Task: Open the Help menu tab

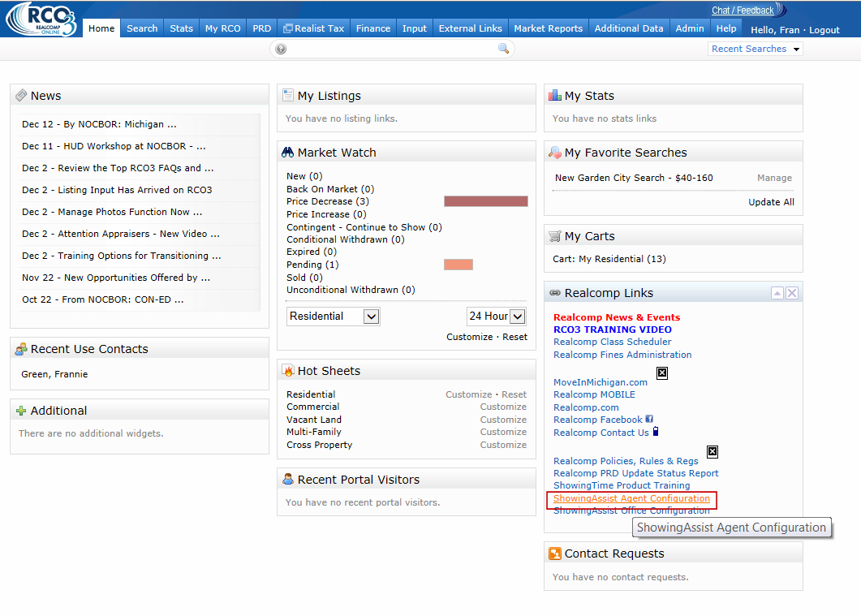Action: (726, 28)
